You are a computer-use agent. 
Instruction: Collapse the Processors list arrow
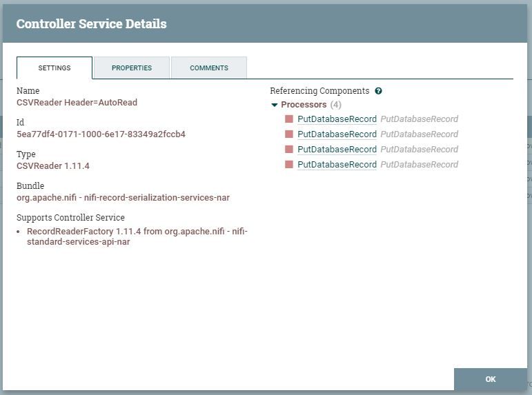coord(275,105)
